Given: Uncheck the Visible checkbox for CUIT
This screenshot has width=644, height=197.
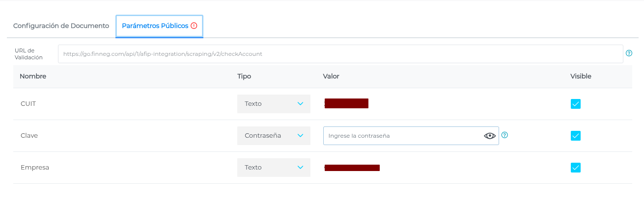Looking at the screenshot, I should (x=576, y=104).
